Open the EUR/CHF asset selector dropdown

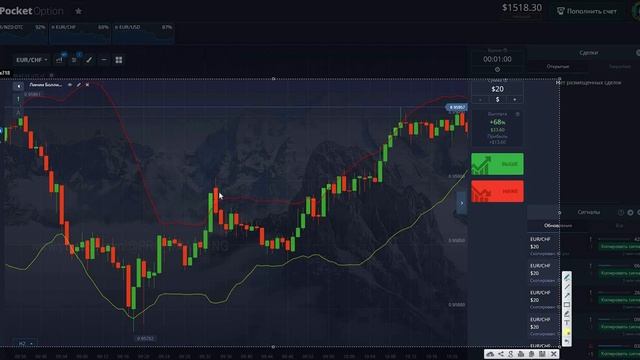click(x=31, y=60)
